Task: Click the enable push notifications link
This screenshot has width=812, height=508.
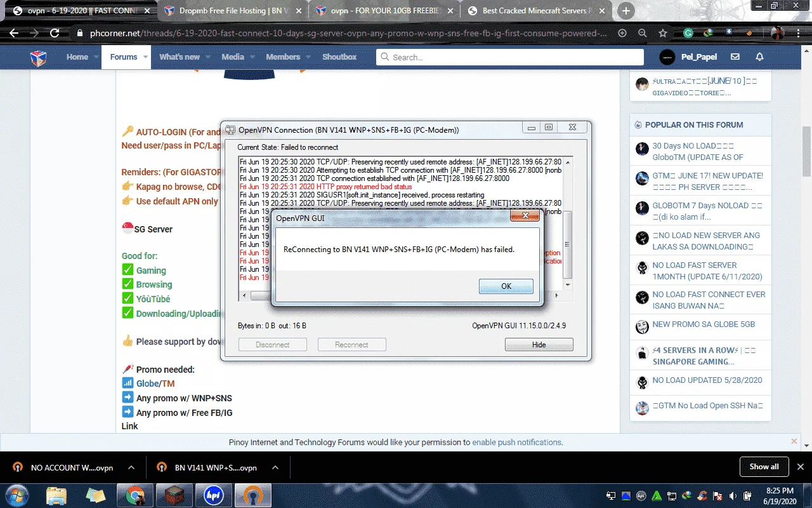Action: (517, 442)
